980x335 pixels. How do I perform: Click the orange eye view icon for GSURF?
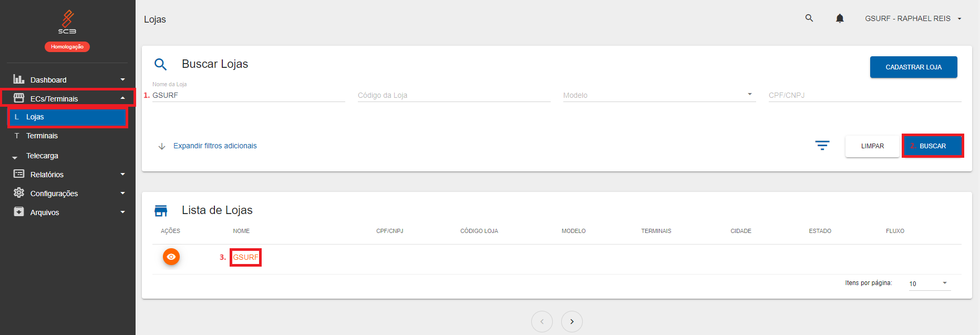[x=171, y=257]
